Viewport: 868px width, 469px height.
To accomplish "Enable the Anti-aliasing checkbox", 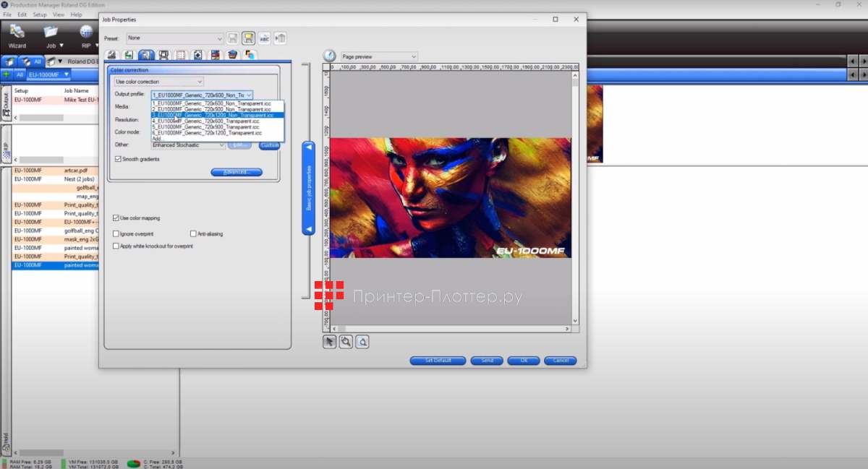I will [193, 233].
